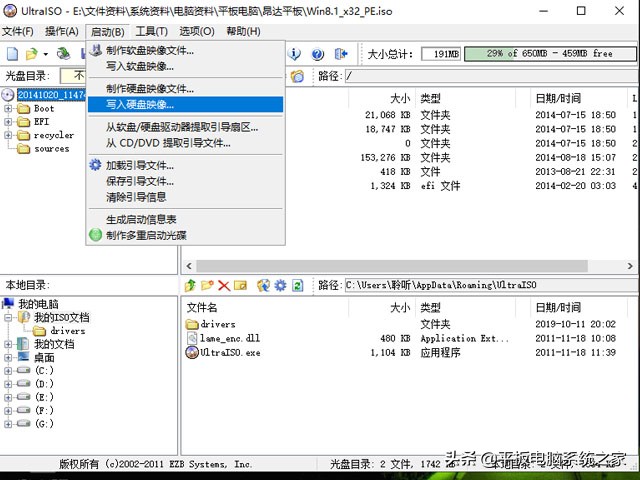This screenshot has height=480, width=640.
Task: Click the local Up folder arrow icon
Action: pyautogui.click(x=190, y=285)
